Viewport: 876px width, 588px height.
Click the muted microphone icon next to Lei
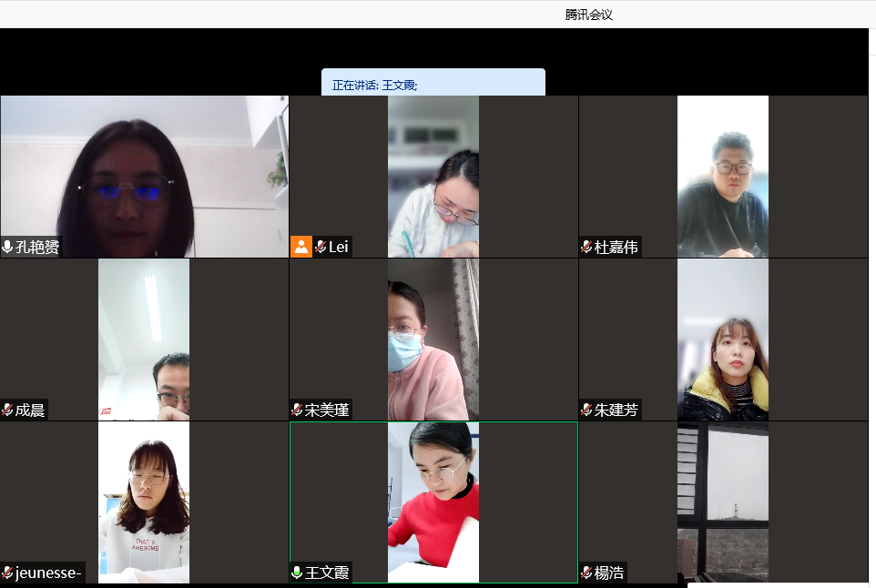click(321, 247)
